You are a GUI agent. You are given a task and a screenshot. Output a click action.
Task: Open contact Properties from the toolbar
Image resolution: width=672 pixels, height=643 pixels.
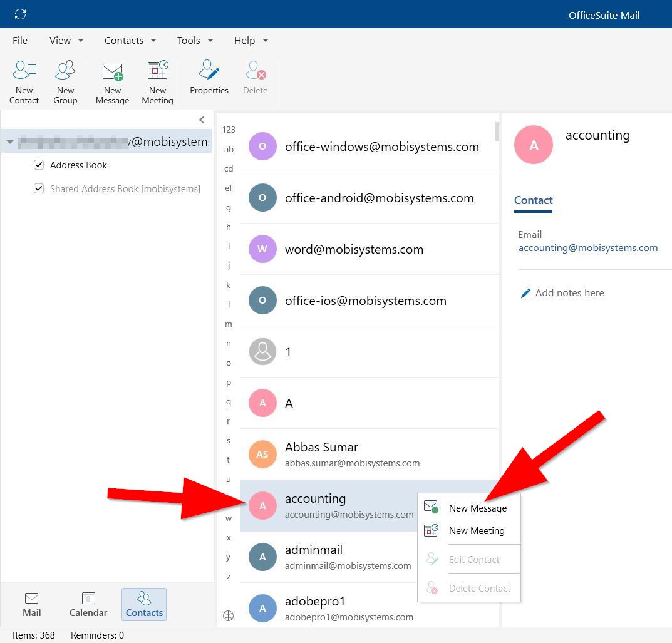(x=209, y=78)
